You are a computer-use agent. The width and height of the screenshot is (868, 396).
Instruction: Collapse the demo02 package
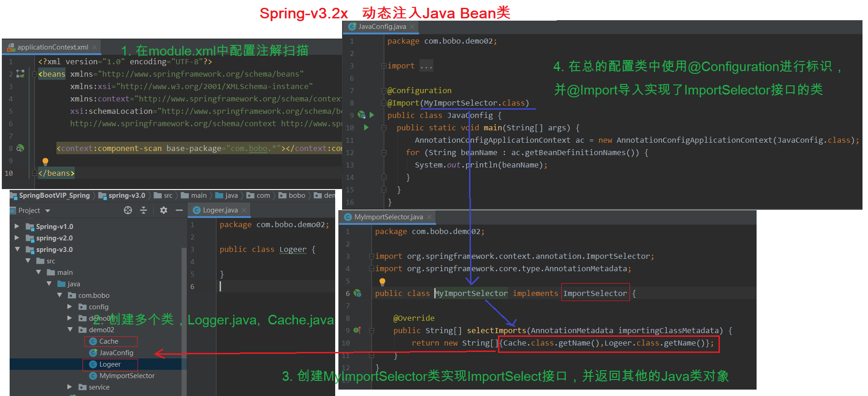click(70, 329)
